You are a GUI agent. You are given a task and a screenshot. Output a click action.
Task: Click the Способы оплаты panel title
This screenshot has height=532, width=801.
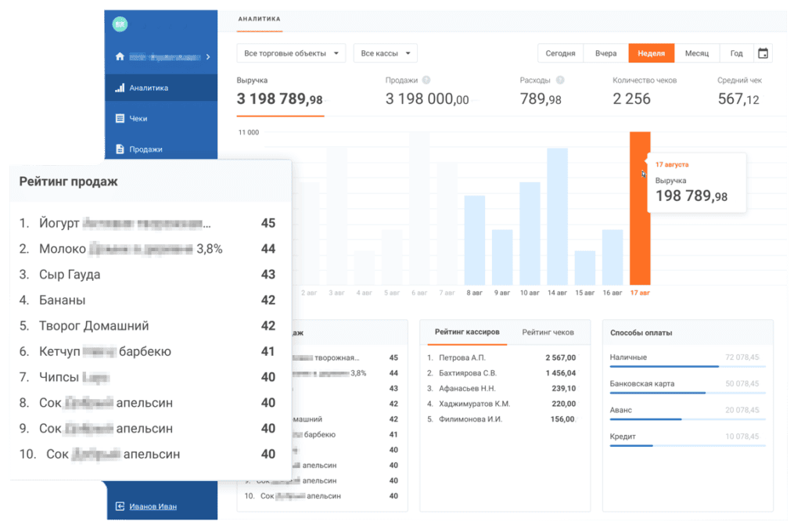tap(641, 332)
